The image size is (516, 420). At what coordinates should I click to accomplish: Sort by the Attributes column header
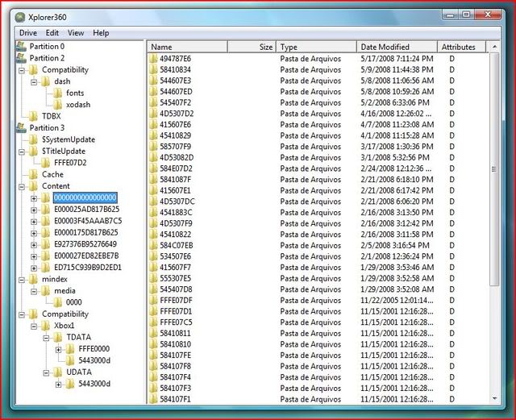(461, 47)
